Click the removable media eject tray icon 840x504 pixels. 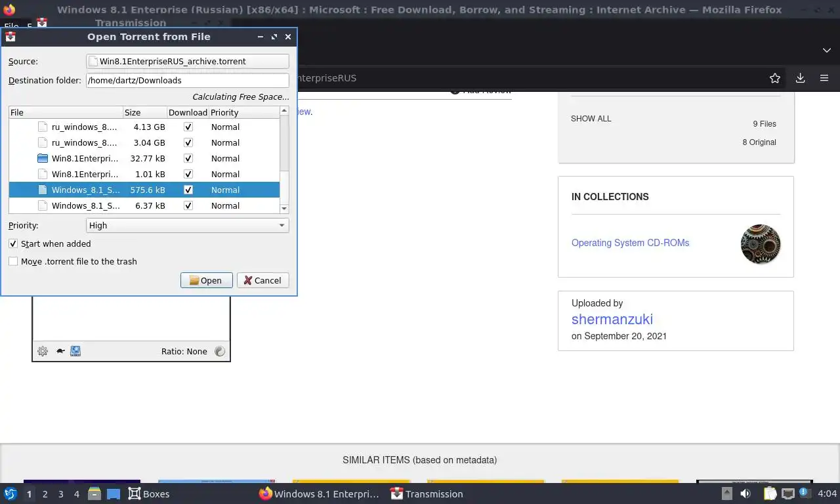click(726, 493)
